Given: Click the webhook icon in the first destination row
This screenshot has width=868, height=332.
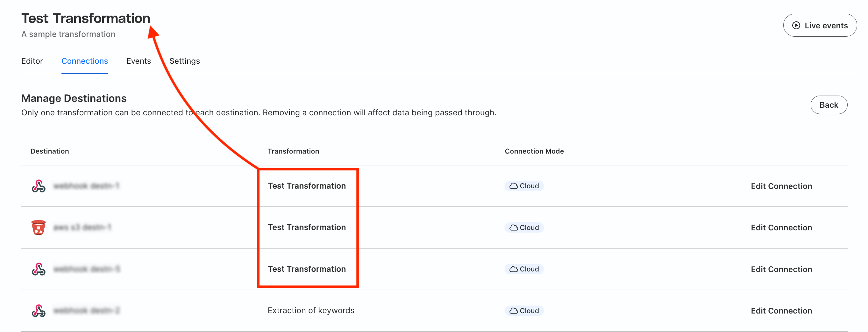Looking at the screenshot, I should coord(39,186).
